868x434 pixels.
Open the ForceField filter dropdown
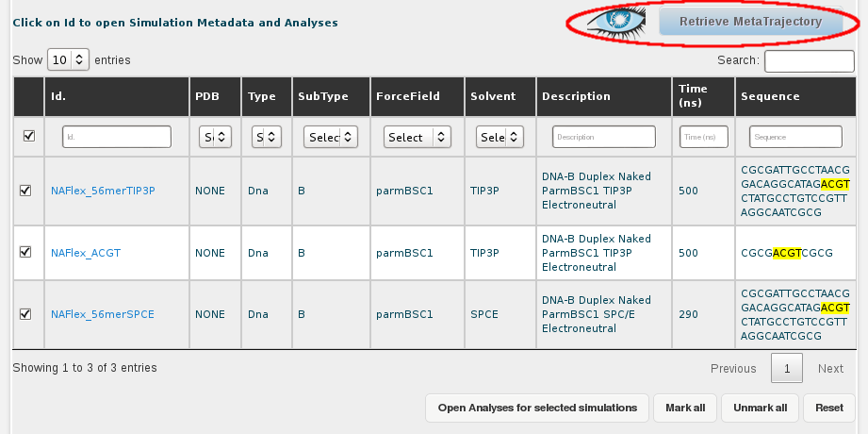(418, 138)
